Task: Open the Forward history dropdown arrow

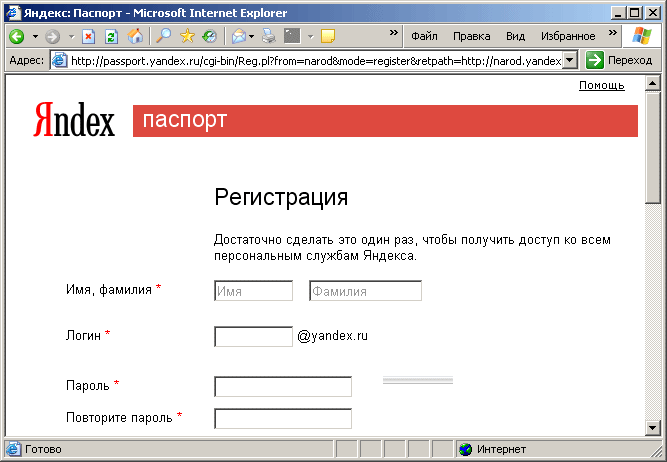Action: pos(71,37)
